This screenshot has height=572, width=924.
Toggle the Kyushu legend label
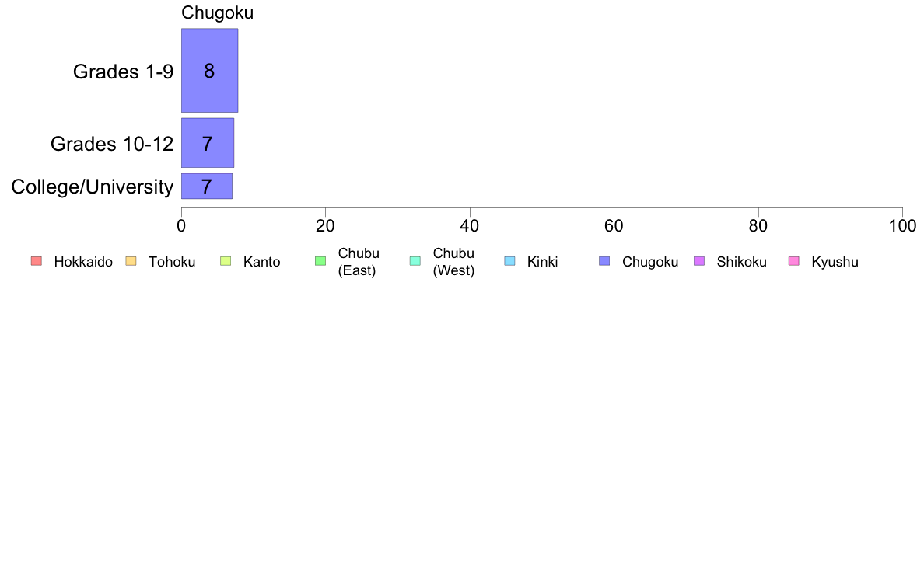(x=835, y=262)
